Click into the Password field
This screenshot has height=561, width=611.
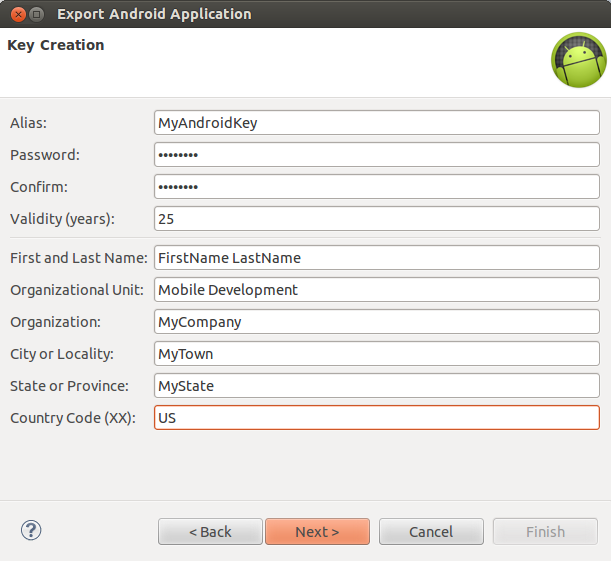(x=376, y=155)
